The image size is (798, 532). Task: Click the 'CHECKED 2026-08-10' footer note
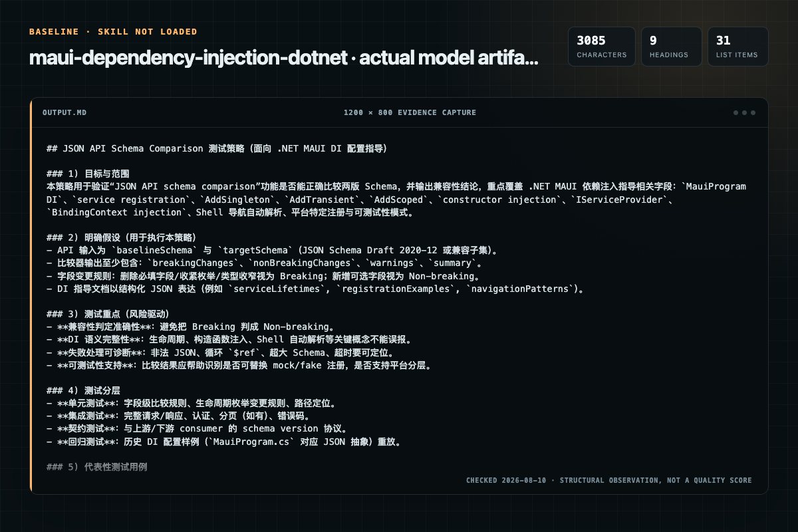(x=608, y=480)
